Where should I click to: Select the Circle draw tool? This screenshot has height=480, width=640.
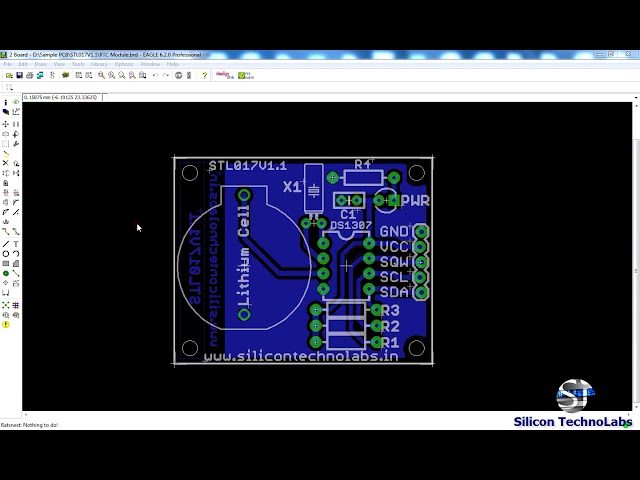6,254
